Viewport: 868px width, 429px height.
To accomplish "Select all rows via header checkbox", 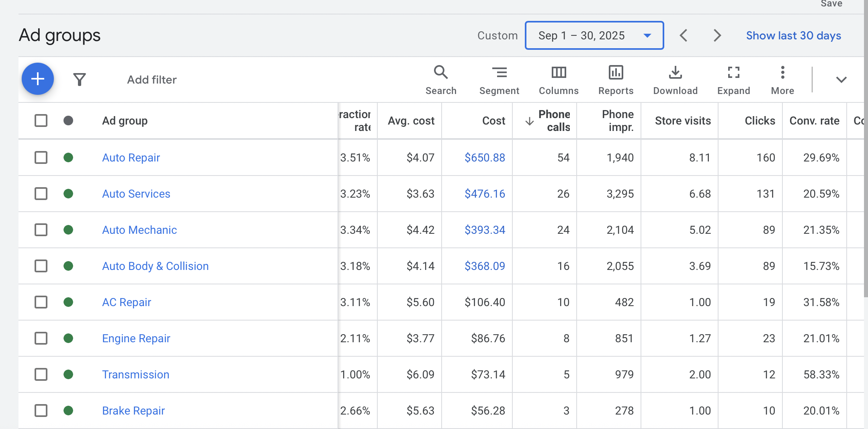I will [x=41, y=120].
